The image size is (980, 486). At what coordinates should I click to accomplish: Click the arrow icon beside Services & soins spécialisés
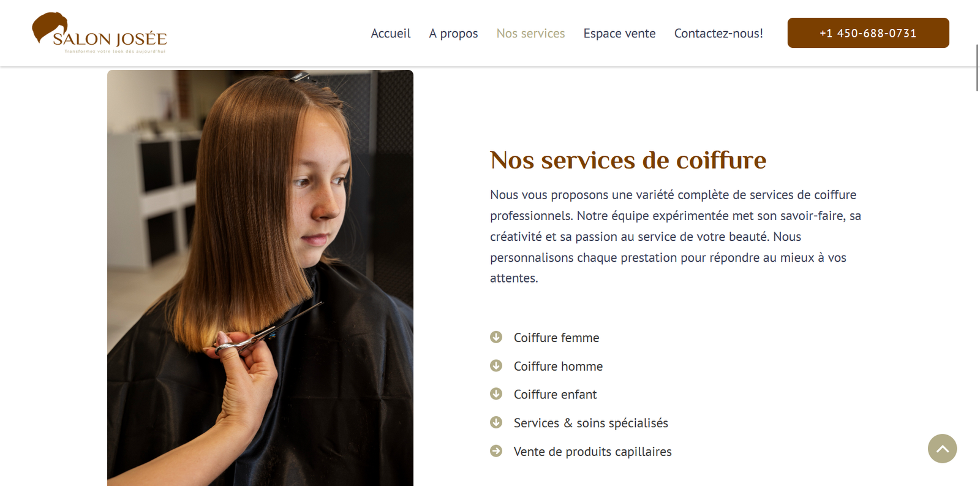(496, 422)
